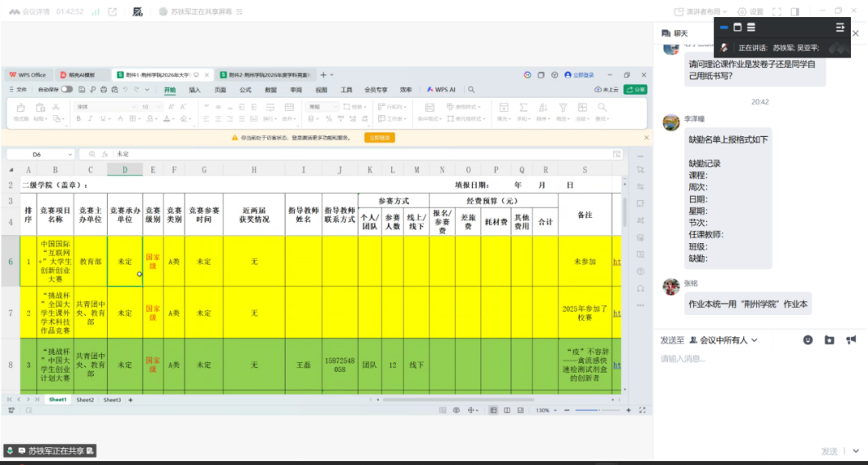This screenshot has height=465, width=868.
Task: Click the search magnifier in WPS ribbon
Action: (471, 90)
